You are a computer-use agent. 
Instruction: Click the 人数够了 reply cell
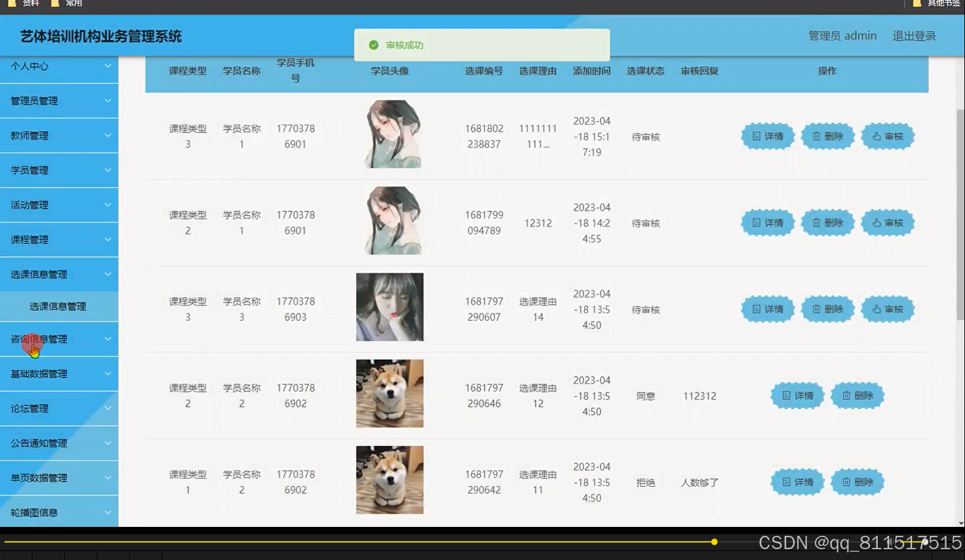click(700, 482)
